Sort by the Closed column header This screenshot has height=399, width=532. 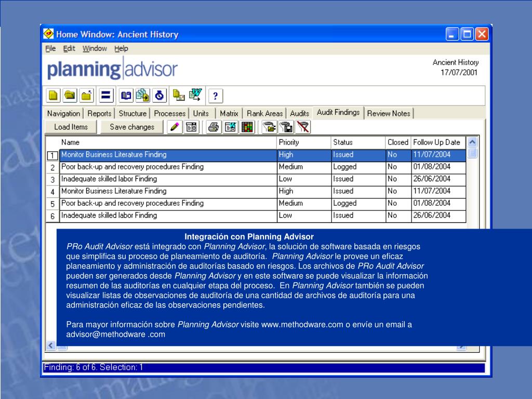pyautogui.click(x=398, y=142)
